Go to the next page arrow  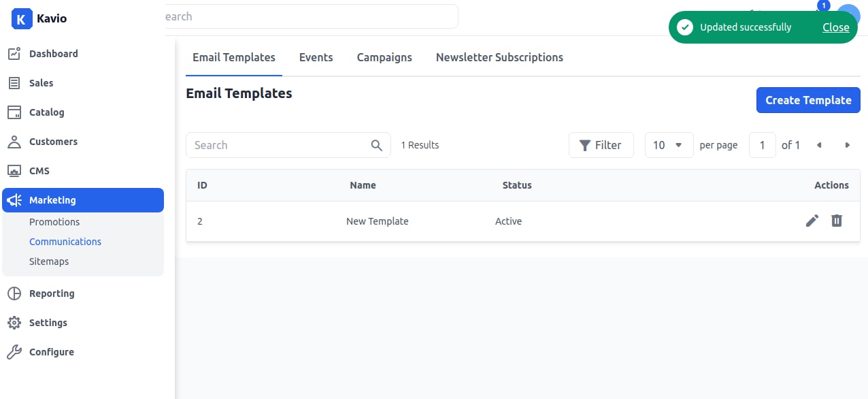click(848, 145)
